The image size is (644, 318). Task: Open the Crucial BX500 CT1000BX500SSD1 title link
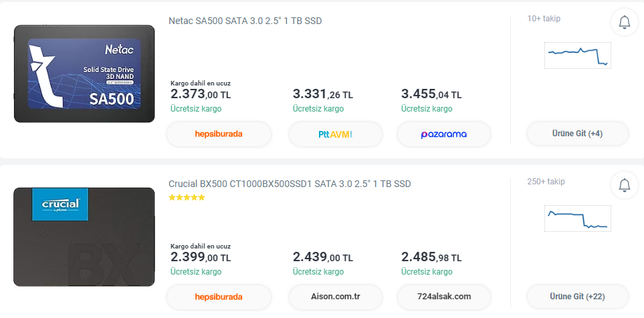click(290, 184)
